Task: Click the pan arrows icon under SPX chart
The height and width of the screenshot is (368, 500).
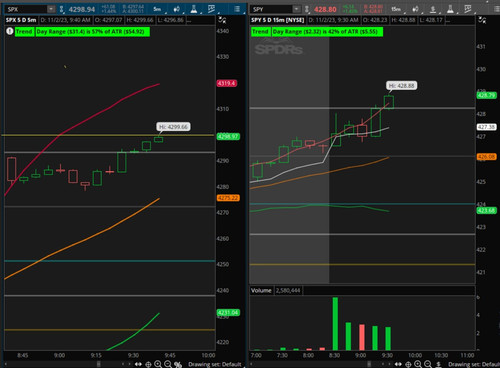Action: [x=138, y=364]
